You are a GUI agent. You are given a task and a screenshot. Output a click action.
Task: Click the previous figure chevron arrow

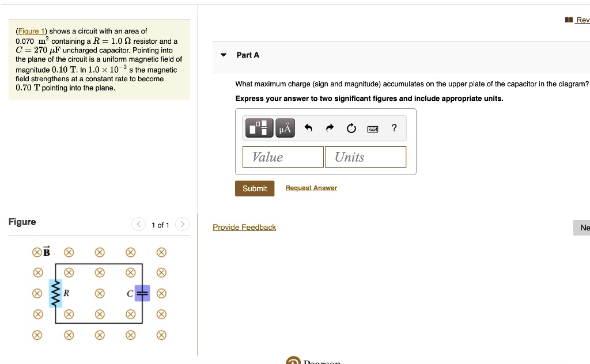[138, 225]
